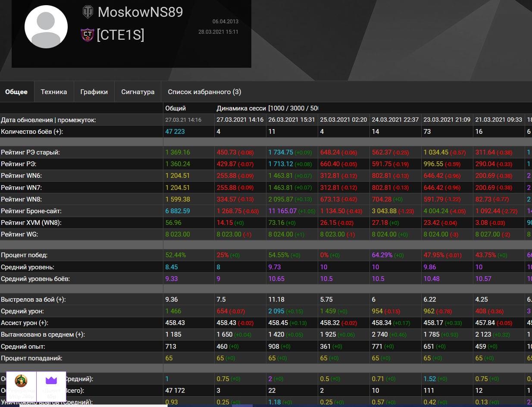Switch to the Техника tab
The height and width of the screenshot is (407, 532).
[54, 92]
